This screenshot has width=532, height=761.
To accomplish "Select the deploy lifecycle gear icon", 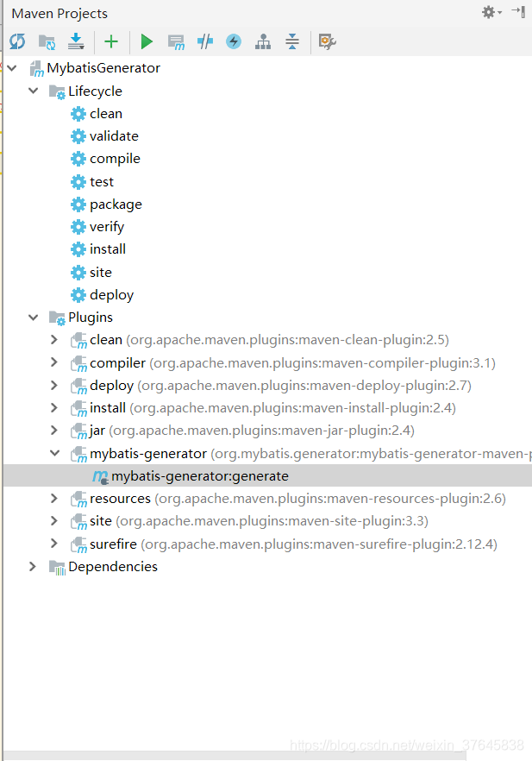I will (78, 294).
